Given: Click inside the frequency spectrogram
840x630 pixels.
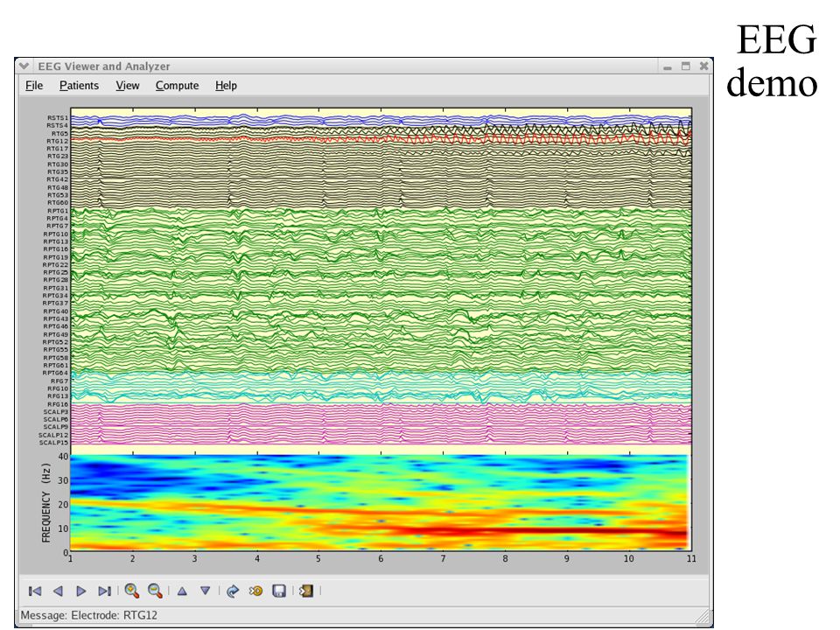Looking at the screenshot, I should (x=379, y=502).
